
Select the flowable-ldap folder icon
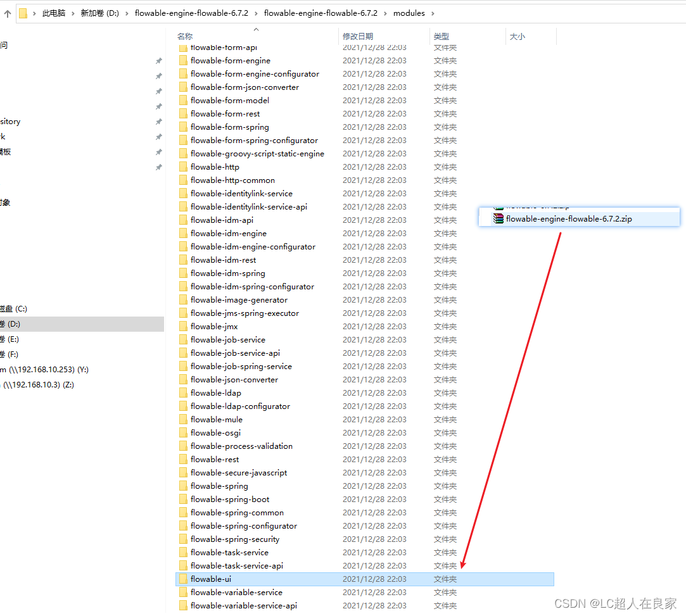click(x=183, y=393)
